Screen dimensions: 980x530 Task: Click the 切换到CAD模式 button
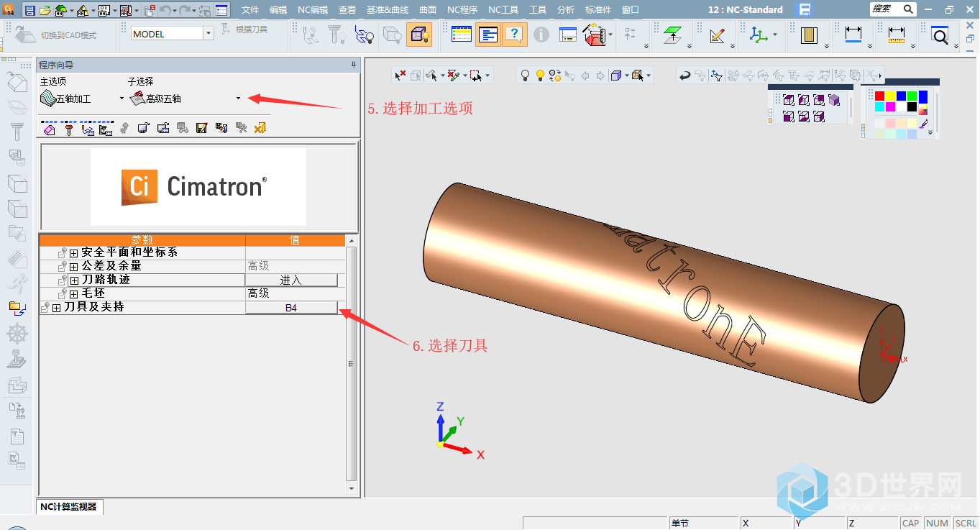(55, 35)
